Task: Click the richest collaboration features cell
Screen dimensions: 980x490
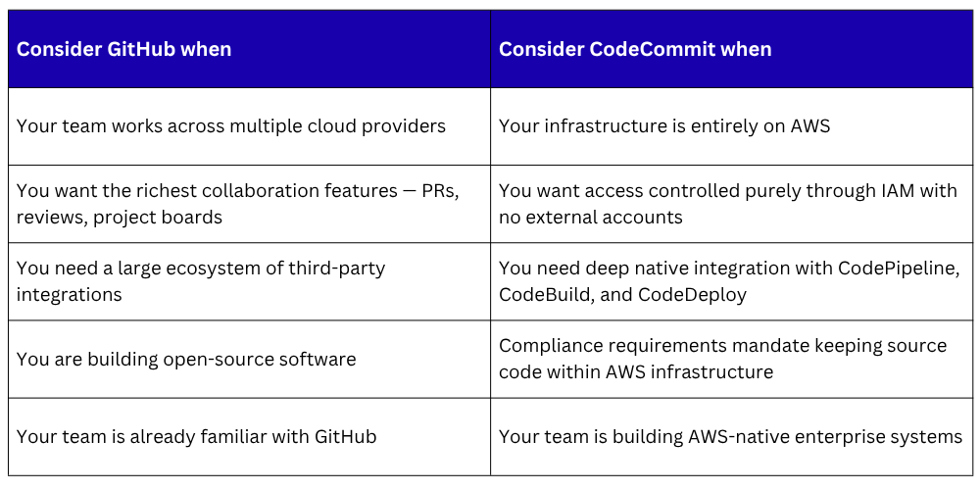Action: tap(249, 204)
